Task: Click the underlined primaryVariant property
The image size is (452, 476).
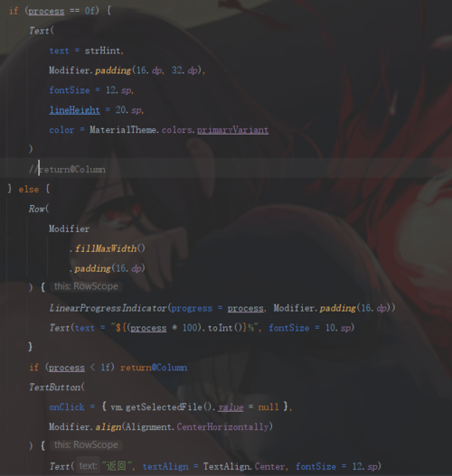Action: point(232,130)
